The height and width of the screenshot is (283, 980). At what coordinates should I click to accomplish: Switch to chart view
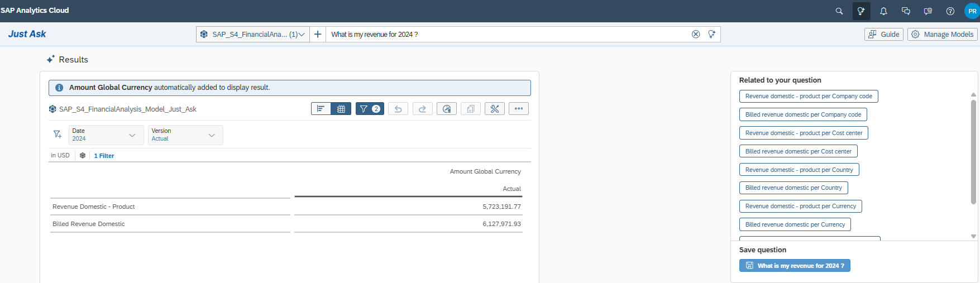coord(321,109)
